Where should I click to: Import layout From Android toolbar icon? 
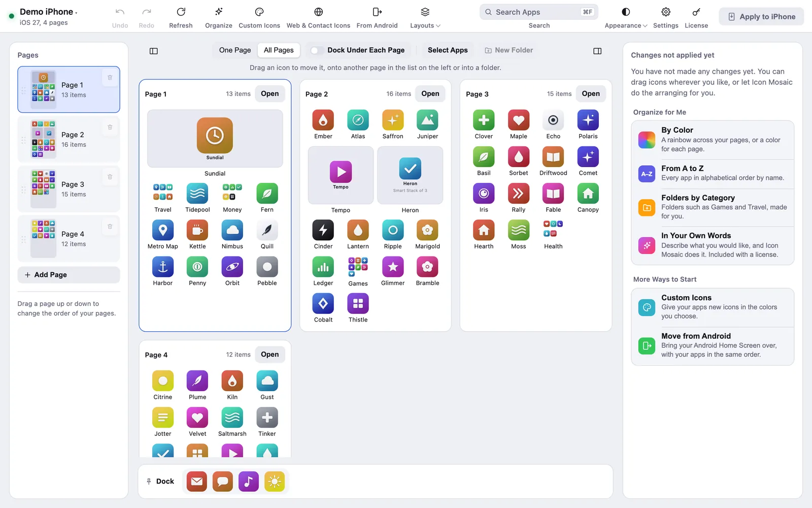pyautogui.click(x=377, y=12)
